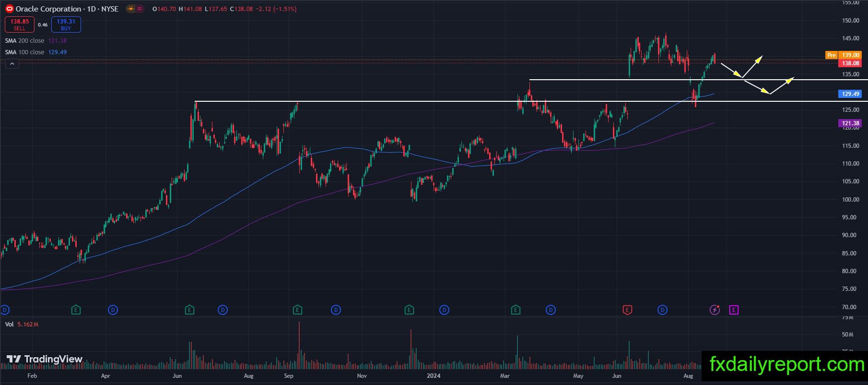Click the 50M mark on the volume scale
This screenshot has height=385, width=868.
(847, 335)
